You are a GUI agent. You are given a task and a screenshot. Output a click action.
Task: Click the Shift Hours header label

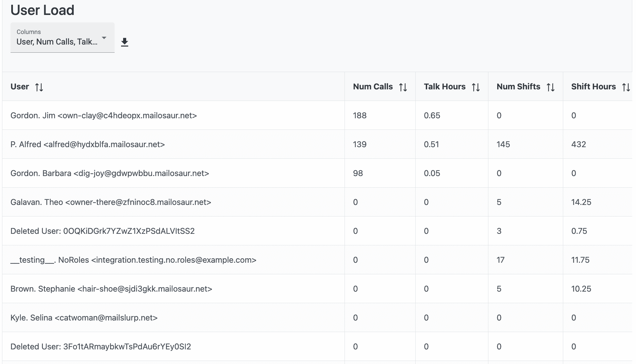593,87
